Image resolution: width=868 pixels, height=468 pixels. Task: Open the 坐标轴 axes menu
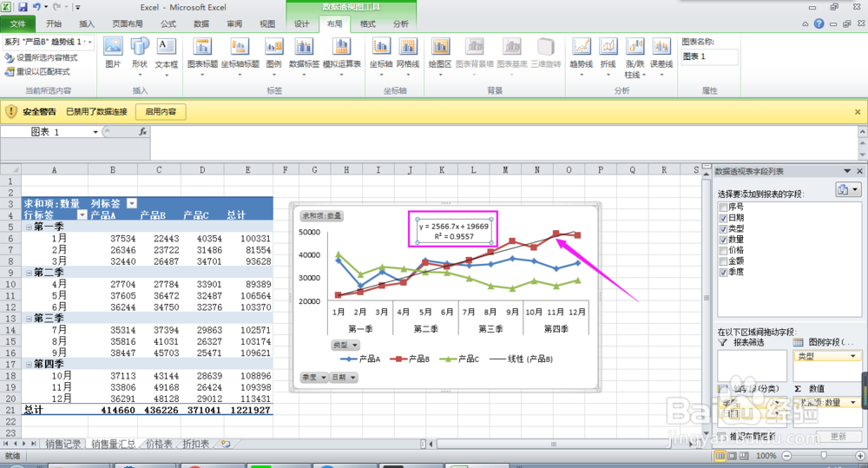pyautogui.click(x=381, y=57)
